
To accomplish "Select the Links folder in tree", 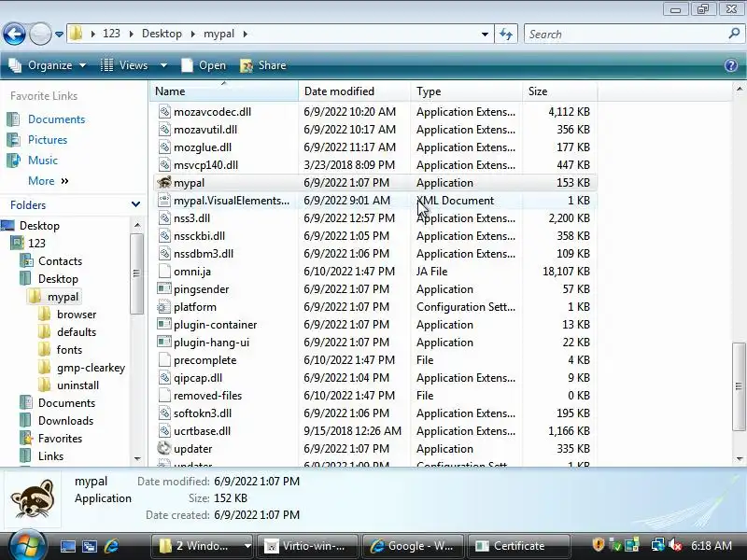I will [50, 456].
